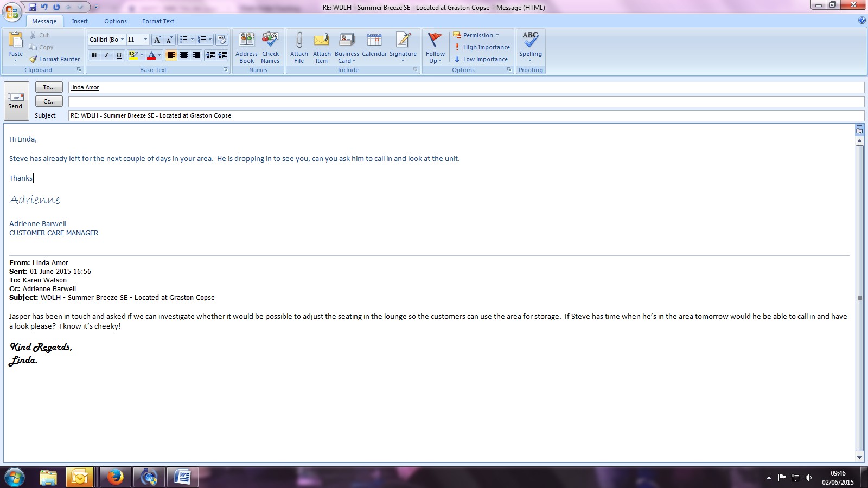Click the Paste clipboard icon
This screenshot has width=868, height=488.
pos(16,40)
